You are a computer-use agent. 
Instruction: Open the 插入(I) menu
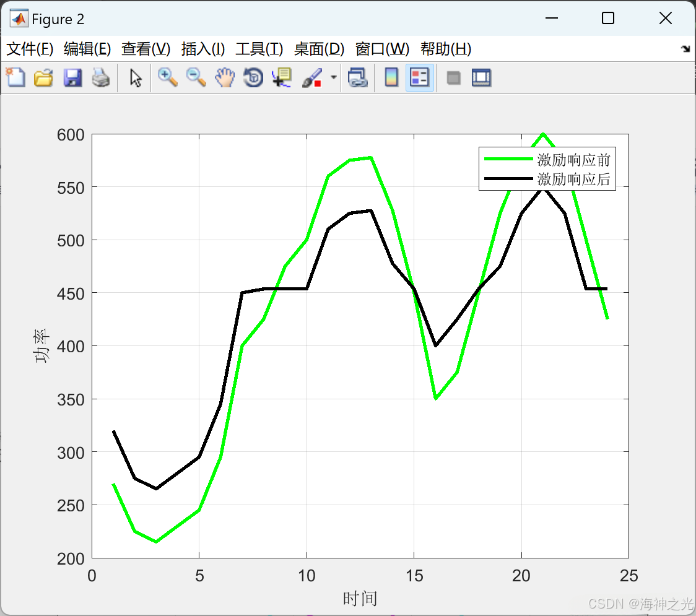(x=203, y=49)
